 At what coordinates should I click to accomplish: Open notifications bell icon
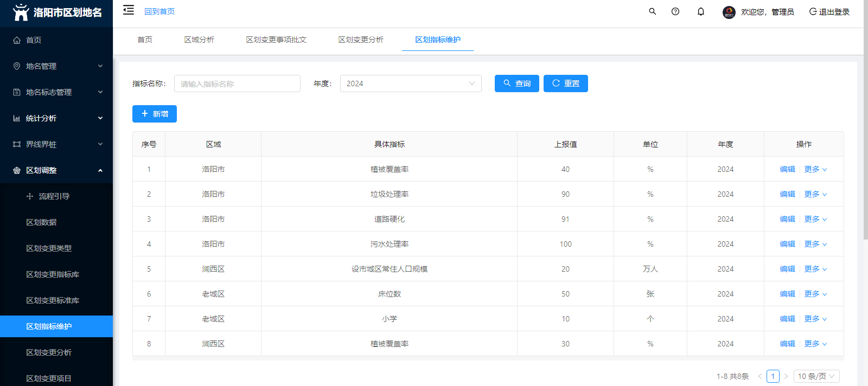click(x=701, y=11)
